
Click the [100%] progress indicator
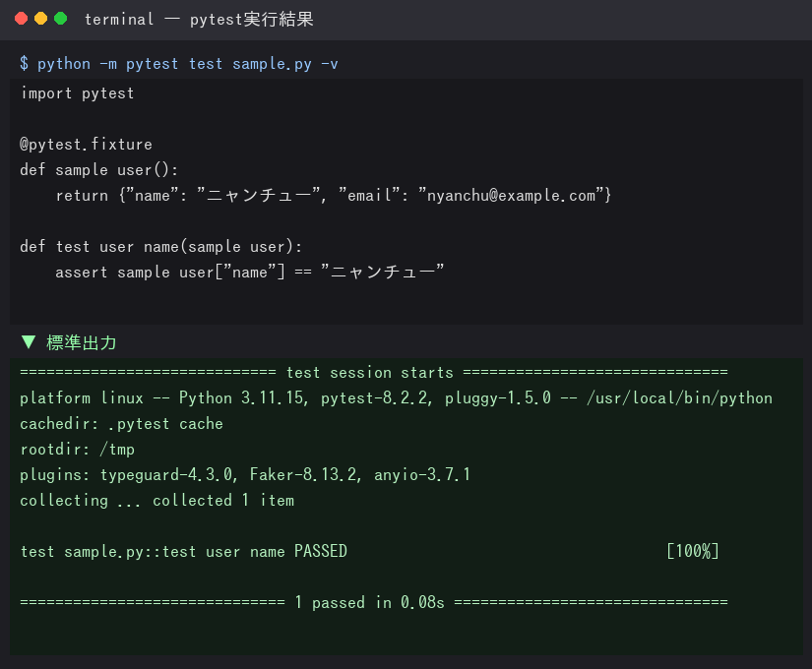pos(694,551)
